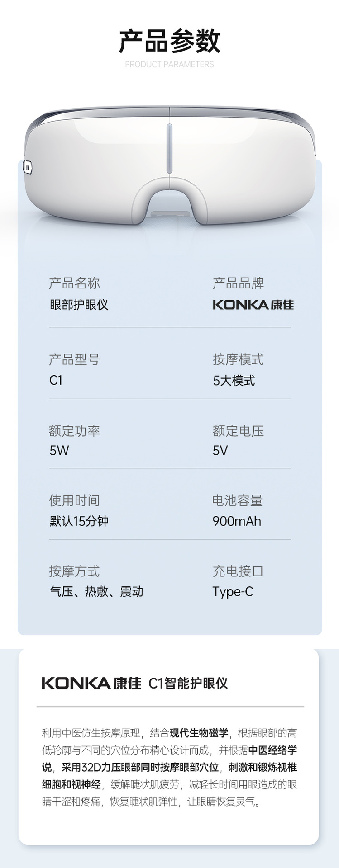This screenshot has height=868, width=339.
Task: Click the PRODUCT PARAMETERS subtitle
Action: (169, 65)
